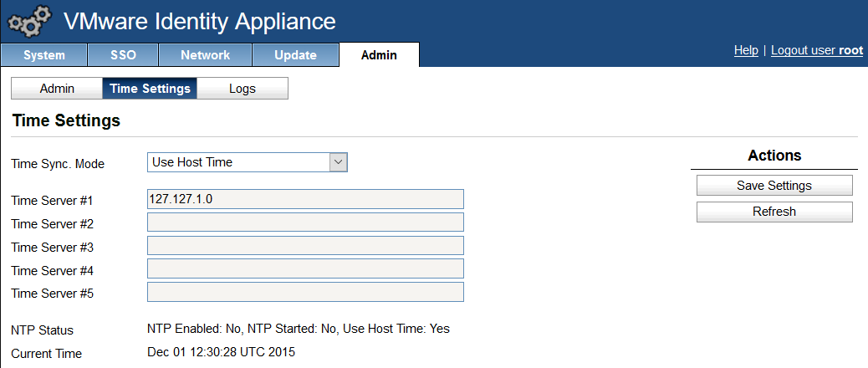The image size is (868, 368).
Task: Select the main Admin tab
Action: [x=379, y=55]
